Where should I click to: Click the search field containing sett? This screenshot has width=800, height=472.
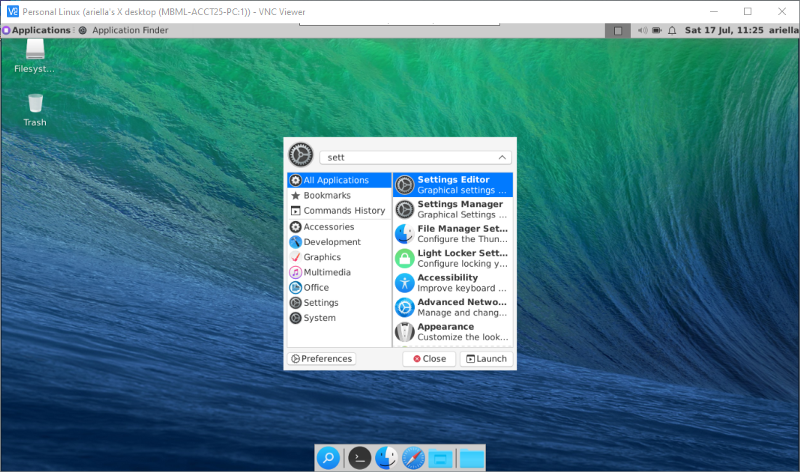(415, 157)
